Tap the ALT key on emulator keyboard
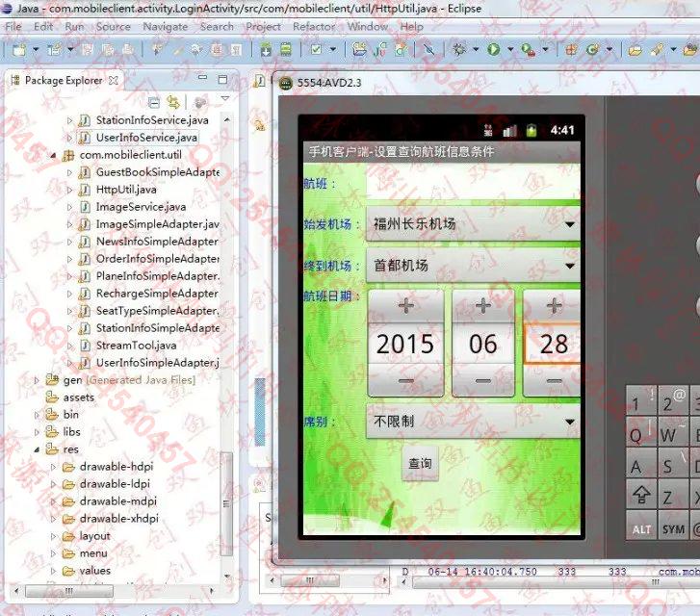This screenshot has width=700, height=616. click(x=641, y=526)
